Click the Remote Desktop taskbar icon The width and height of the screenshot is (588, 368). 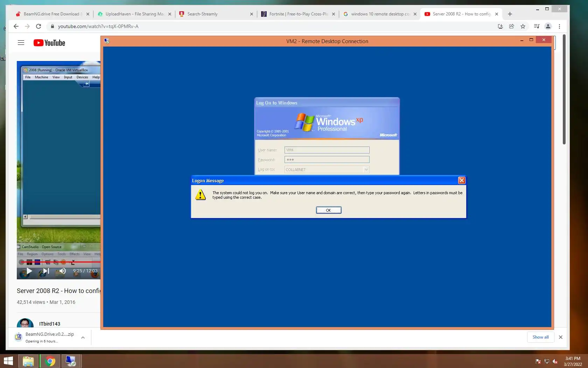tap(71, 361)
